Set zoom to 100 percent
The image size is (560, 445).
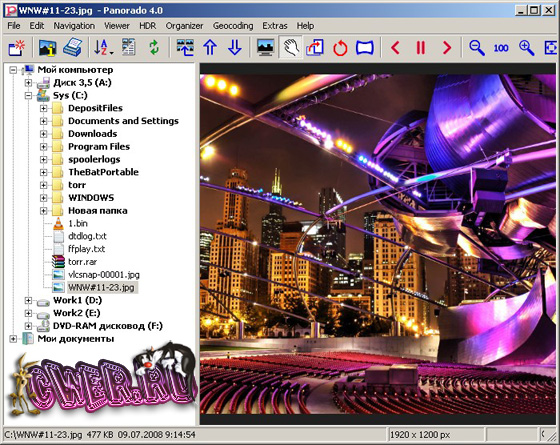tap(501, 48)
